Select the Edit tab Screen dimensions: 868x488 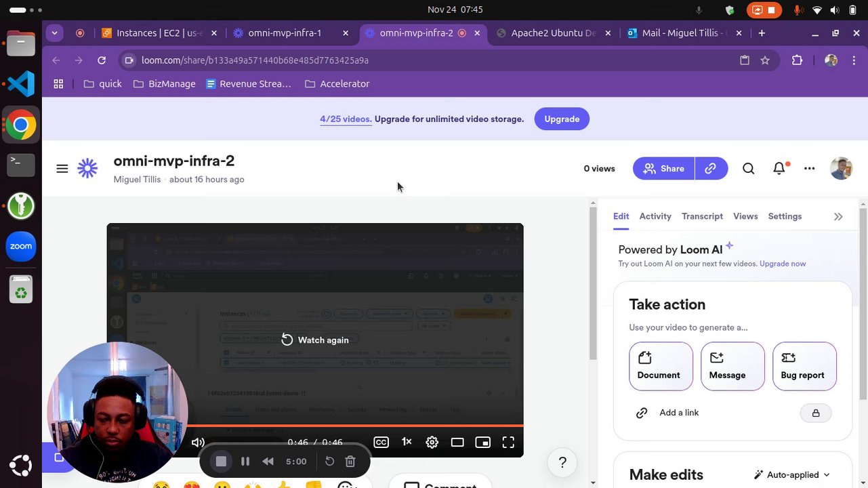pyautogui.click(x=621, y=216)
